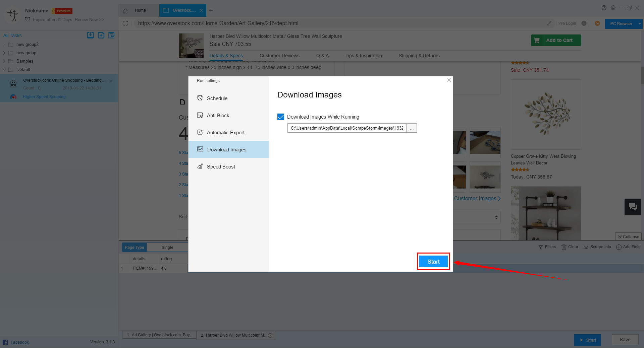Image resolution: width=644 pixels, height=348 pixels.
Task: Toggle Download Images While Running checkbox
Action: [x=281, y=117]
